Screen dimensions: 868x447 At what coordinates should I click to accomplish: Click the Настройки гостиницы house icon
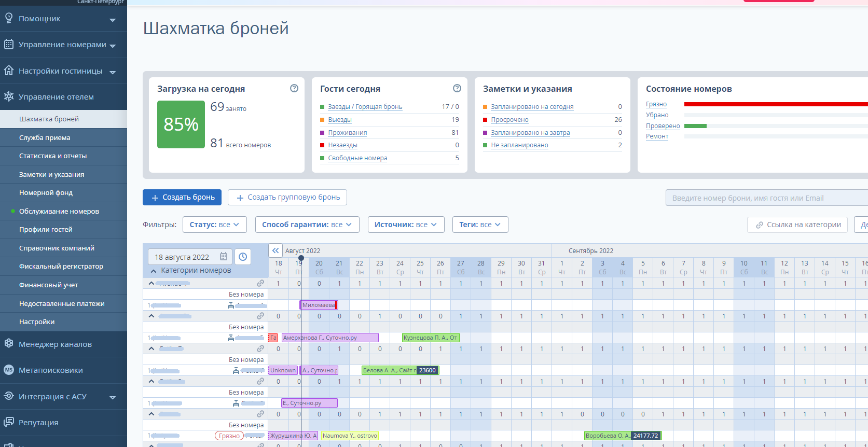[9, 70]
